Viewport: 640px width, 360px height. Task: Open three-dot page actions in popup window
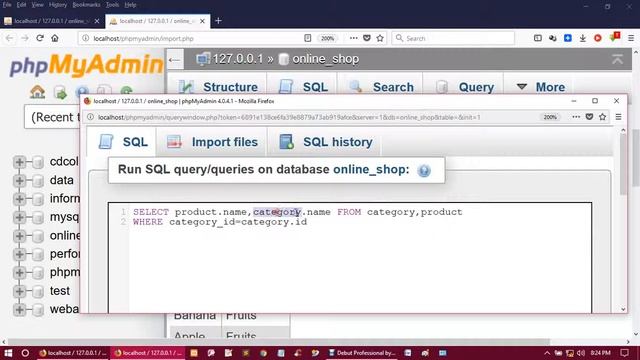[576, 117]
